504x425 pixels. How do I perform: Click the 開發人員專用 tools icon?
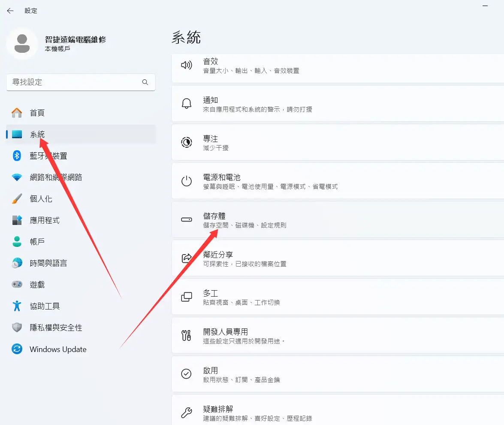point(187,335)
